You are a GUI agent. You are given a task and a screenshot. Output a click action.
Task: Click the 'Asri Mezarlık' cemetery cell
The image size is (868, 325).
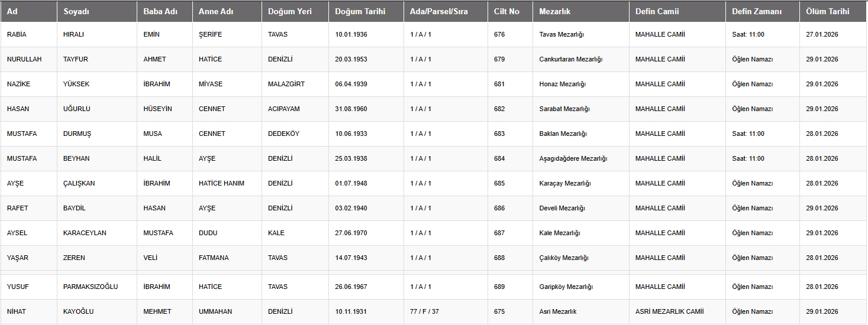[558, 311]
